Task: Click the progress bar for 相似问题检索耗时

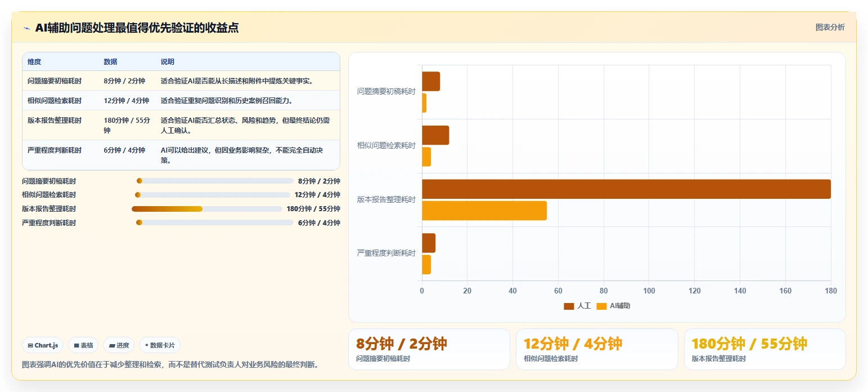Action: coord(213,195)
